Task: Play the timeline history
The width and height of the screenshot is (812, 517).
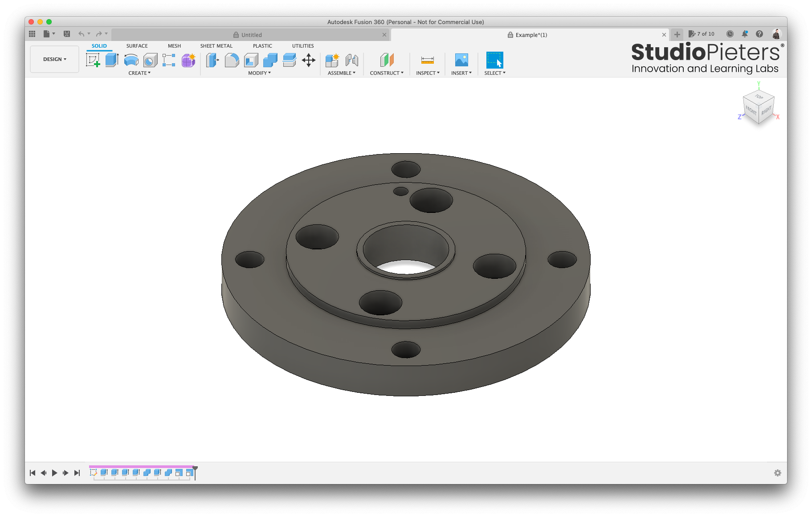Action: [x=54, y=473]
